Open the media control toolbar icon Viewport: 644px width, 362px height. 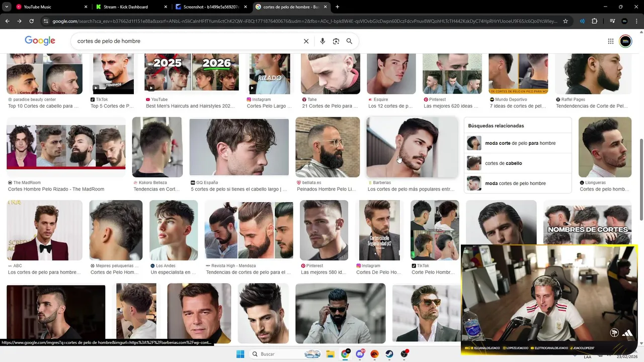tap(612, 21)
